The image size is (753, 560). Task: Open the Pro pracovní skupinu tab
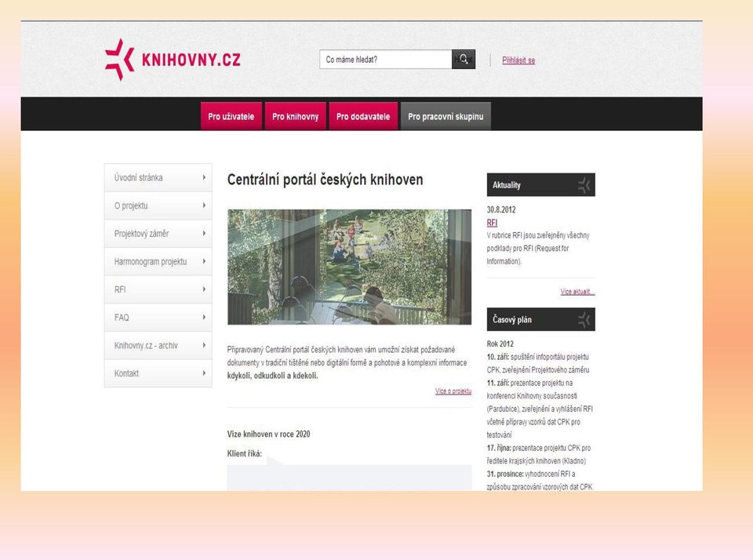pos(446,116)
